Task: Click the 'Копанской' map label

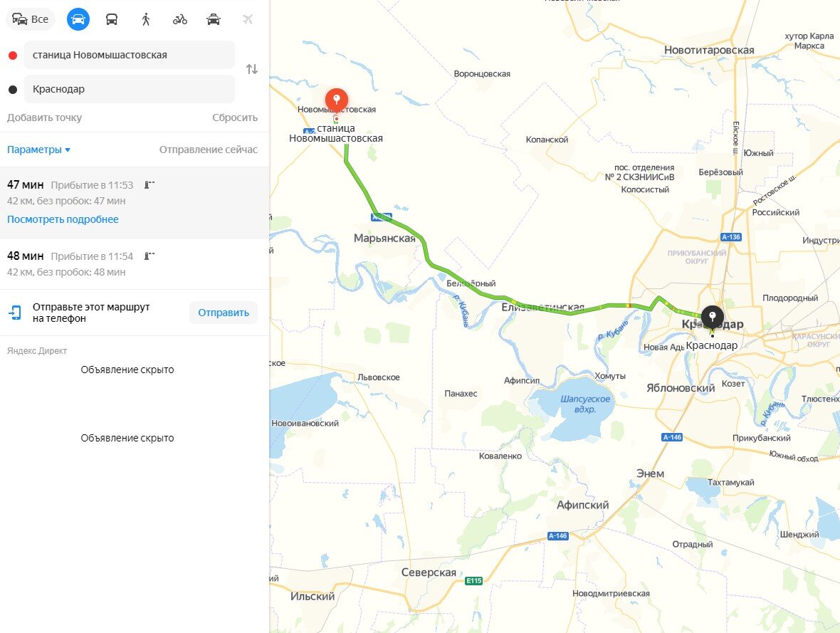Action: [547, 140]
